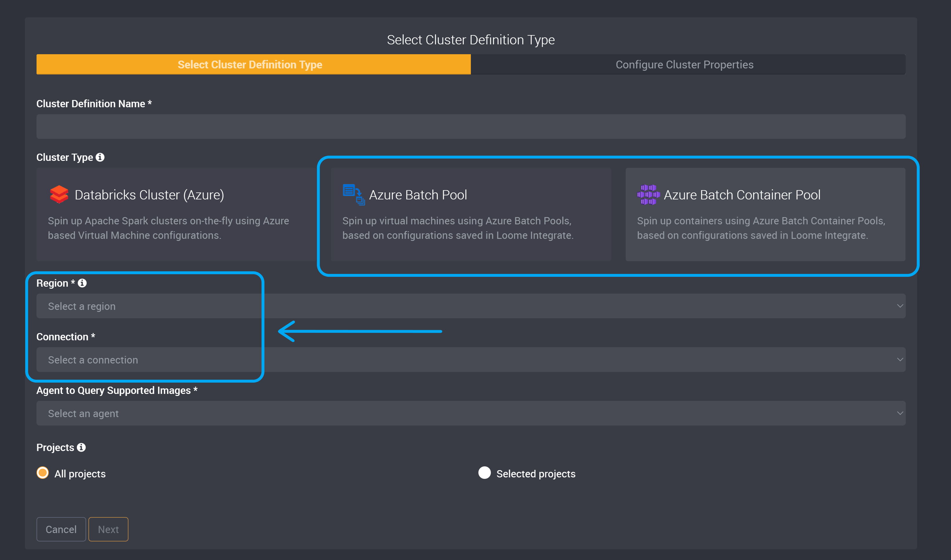951x560 pixels.
Task: Open the Select a region dropdown
Action: coord(471,306)
